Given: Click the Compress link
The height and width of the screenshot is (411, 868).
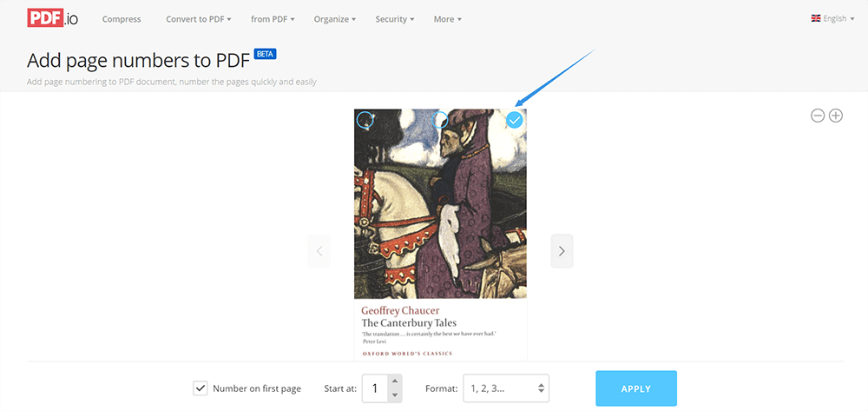Looking at the screenshot, I should point(122,19).
